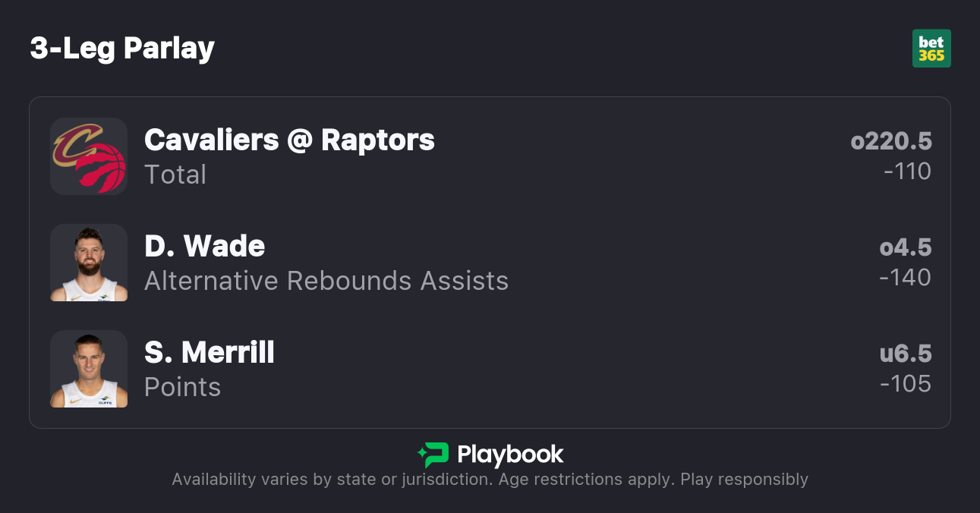Click the bet365 sportsbook logo
The width and height of the screenshot is (980, 513).
[x=931, y=49]
